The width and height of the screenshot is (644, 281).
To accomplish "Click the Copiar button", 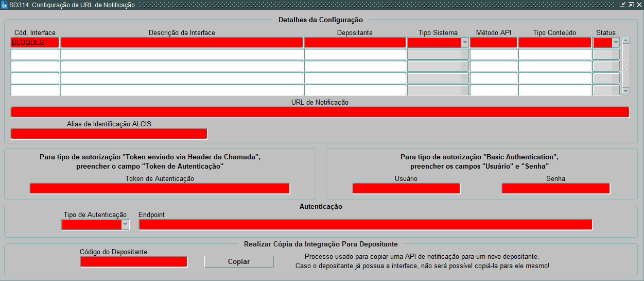I will click(x=239, y=262).
